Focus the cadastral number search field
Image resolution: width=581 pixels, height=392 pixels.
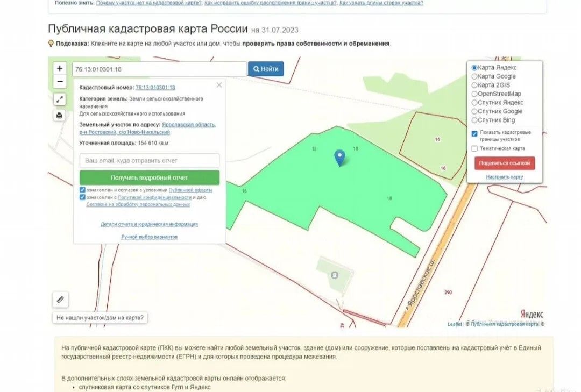point(159,69)
